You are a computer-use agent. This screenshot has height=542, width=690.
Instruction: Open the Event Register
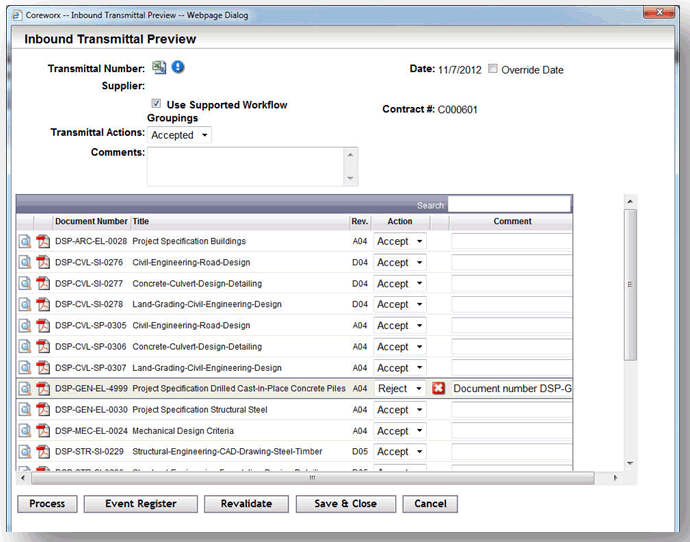click(x=141, y=504)
